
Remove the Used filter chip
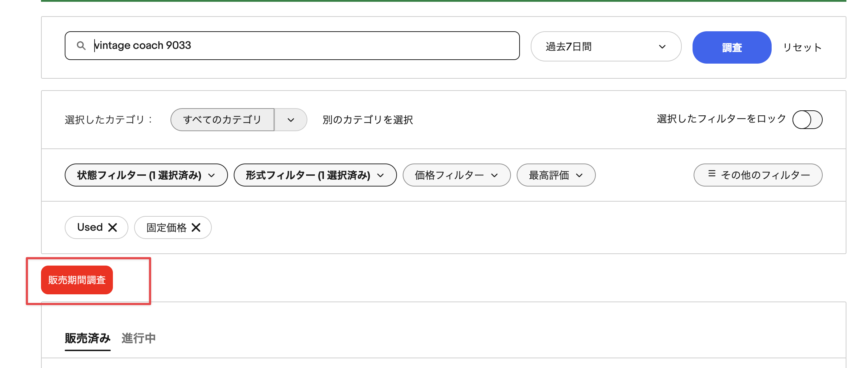[x=113, y=227]
